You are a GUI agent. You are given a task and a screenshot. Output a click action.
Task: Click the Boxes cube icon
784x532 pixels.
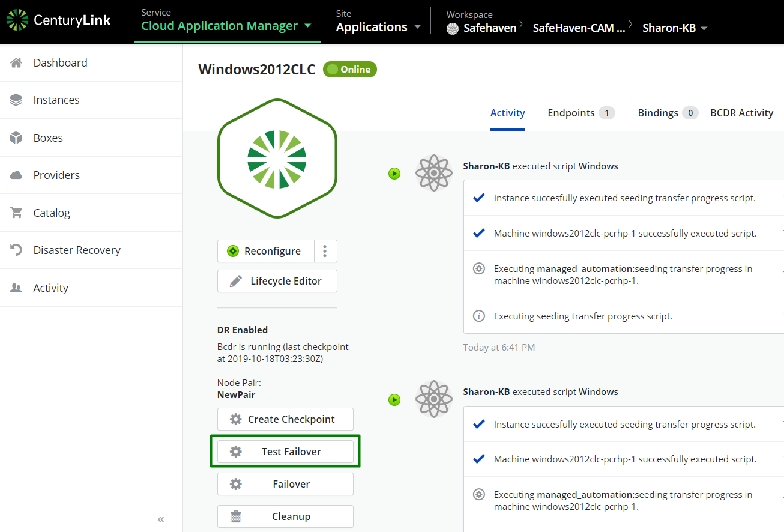click(16, 138)
